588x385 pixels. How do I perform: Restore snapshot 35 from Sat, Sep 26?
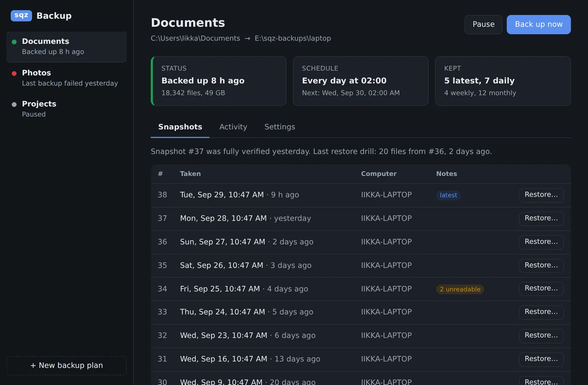[541, 266]
